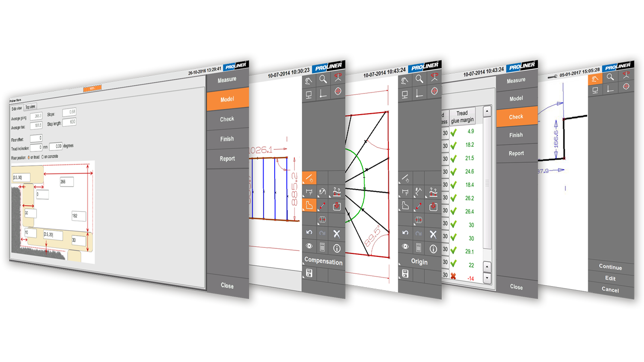Select the axis corner icon in Compensation panel
The image size is (644, 362).
click(x=323, y=93)
